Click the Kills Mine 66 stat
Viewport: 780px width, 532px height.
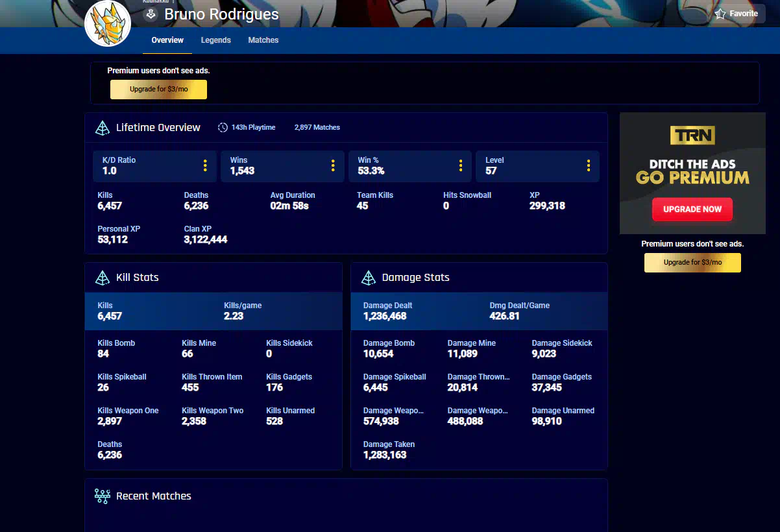pyautogui.click(x=199, y=348)
